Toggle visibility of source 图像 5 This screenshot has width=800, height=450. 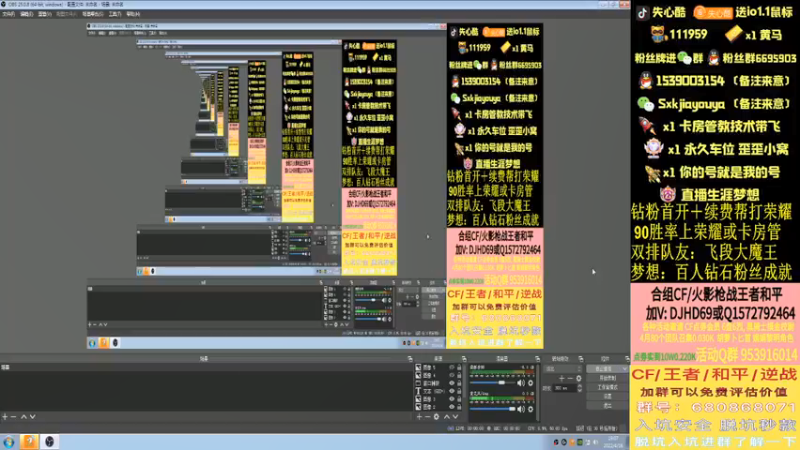tap(452, 367)
